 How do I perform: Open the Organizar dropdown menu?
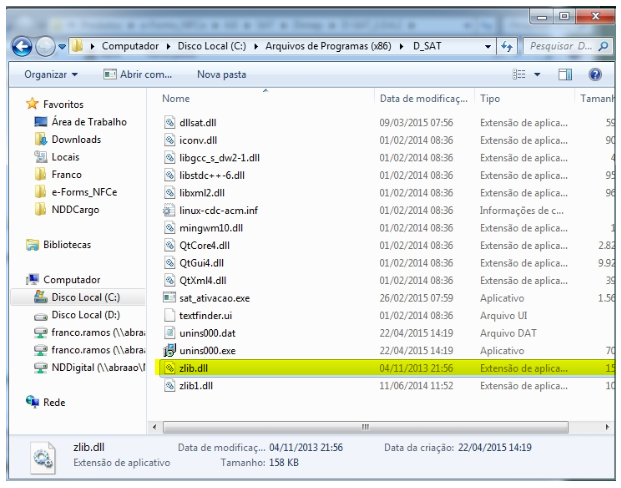click(x=44, y=75)
